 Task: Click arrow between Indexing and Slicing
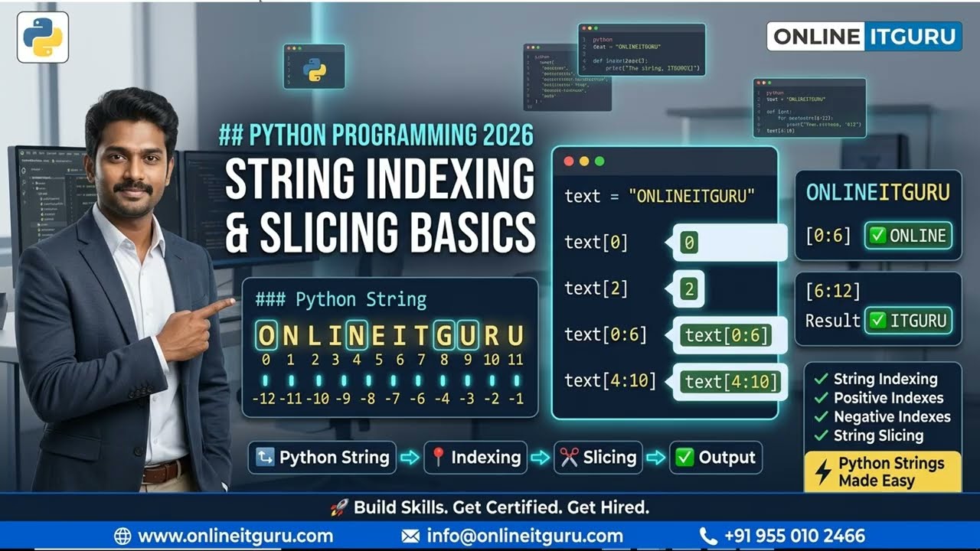coord(541,458)
